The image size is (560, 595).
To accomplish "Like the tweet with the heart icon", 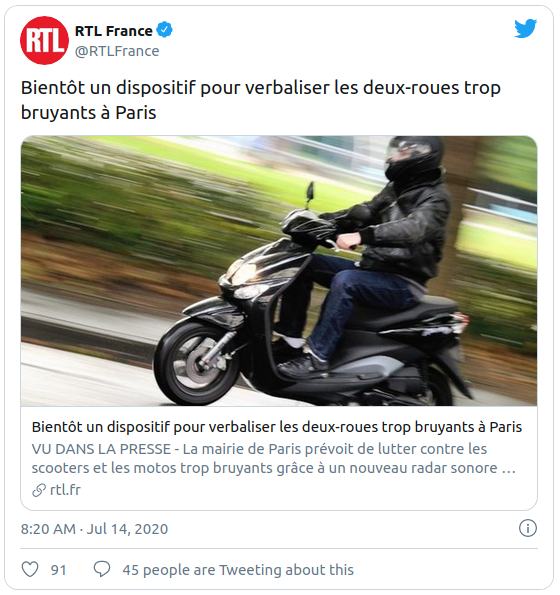I will [30, 569].
